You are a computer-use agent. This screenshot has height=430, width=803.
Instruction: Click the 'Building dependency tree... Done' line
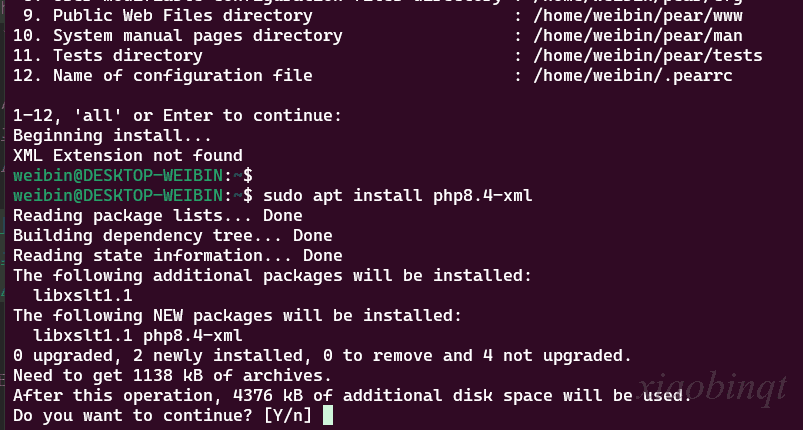[x=172, y=235]
